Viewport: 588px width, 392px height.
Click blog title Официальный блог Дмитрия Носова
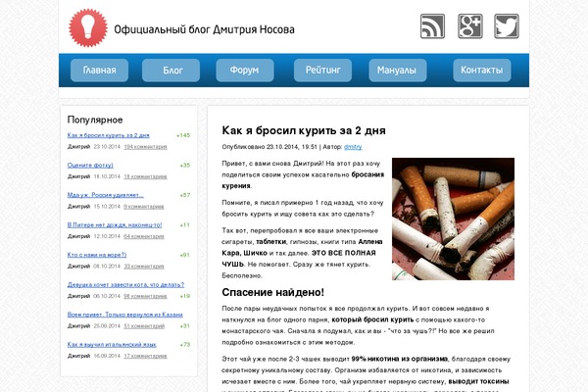(205, 29)
